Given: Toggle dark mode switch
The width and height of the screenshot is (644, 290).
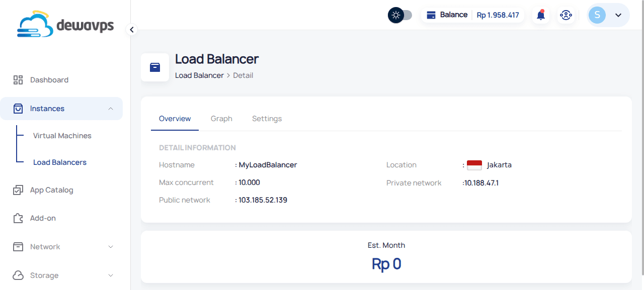Looking at the screenshot, I should click(x=400, y=15).
